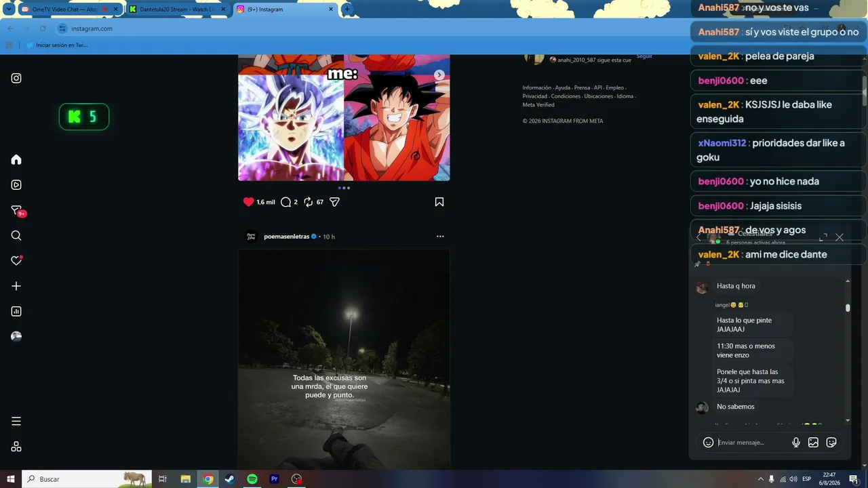Record a voice message with microphone
The image size is (868, 488).
(796, 443)
